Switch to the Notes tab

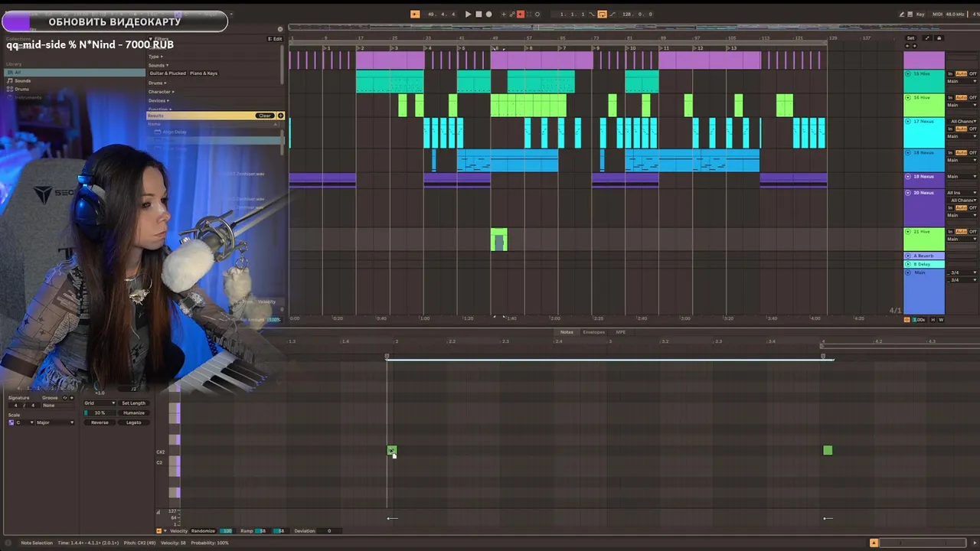(x=567, y=332)
